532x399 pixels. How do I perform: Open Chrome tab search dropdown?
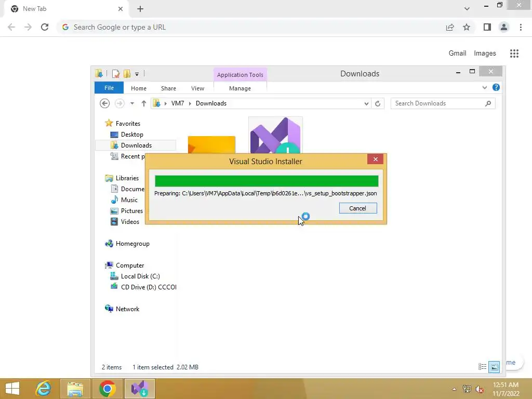pyautogui.click(x=467, y=9)
